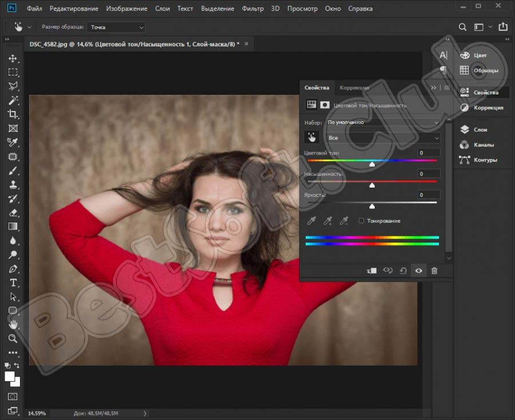The height and width of the screenshot is (420, 515).
Task: Select the Zoom magnifier tool in the toolbar
Action: coord(13,339)
